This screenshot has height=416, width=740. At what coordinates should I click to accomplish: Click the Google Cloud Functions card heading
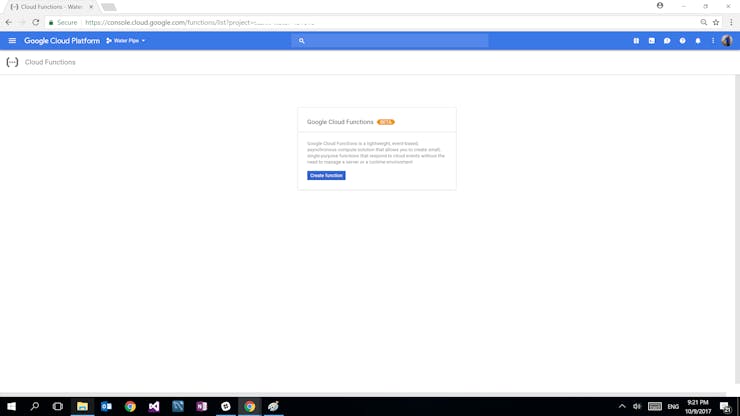pos(340,122)
